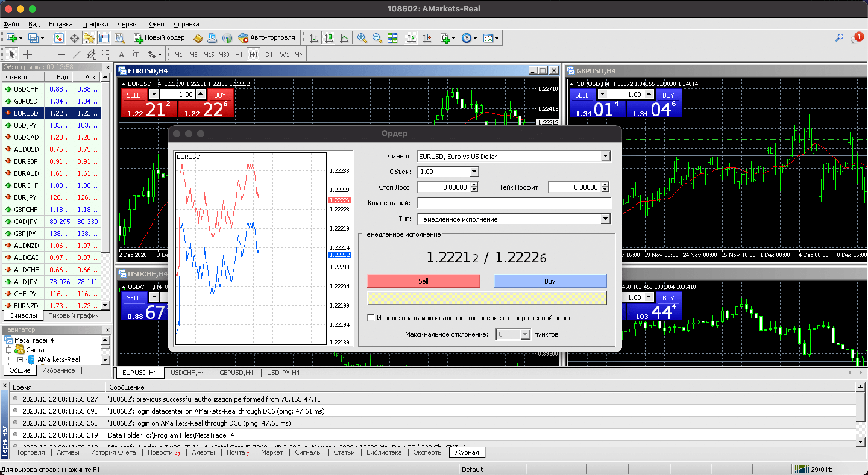868x475 pixels.
Task: Click the Search magnifier in toolbar
Action: click(x=839, y=37)
